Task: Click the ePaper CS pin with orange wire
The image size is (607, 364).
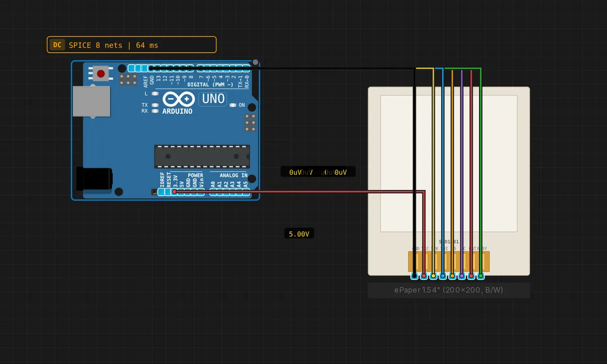Action: tap(452, 276)
